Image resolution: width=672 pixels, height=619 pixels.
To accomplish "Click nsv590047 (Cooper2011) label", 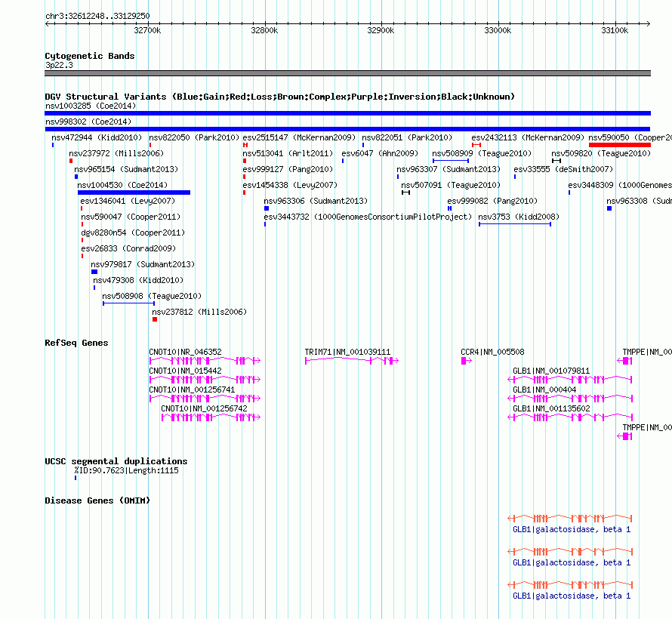I will pos(131,217).
